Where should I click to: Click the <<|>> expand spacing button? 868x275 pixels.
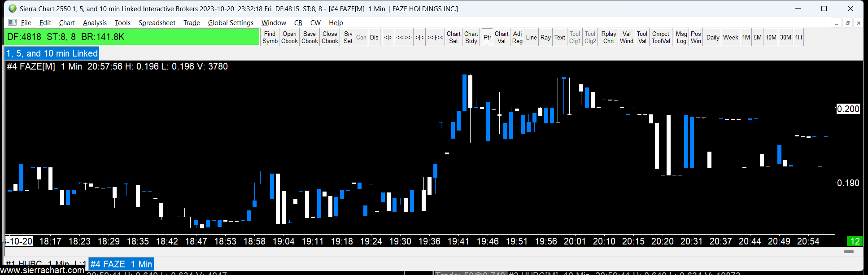tap(404, 37)
